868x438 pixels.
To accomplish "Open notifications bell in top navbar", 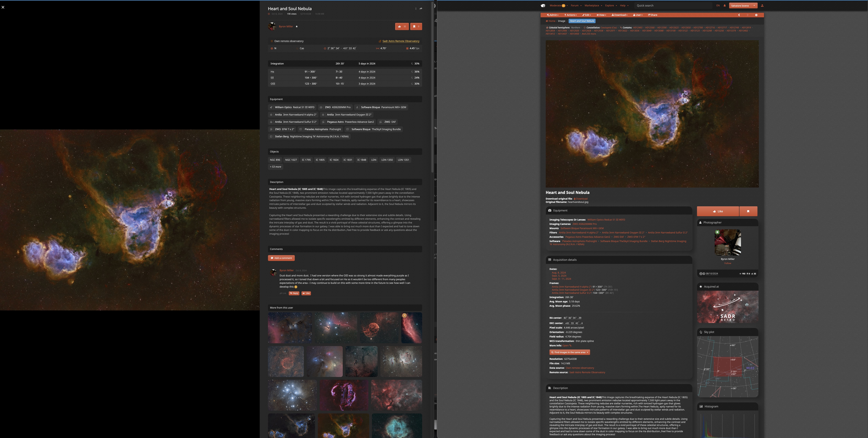I will (725, 5).
